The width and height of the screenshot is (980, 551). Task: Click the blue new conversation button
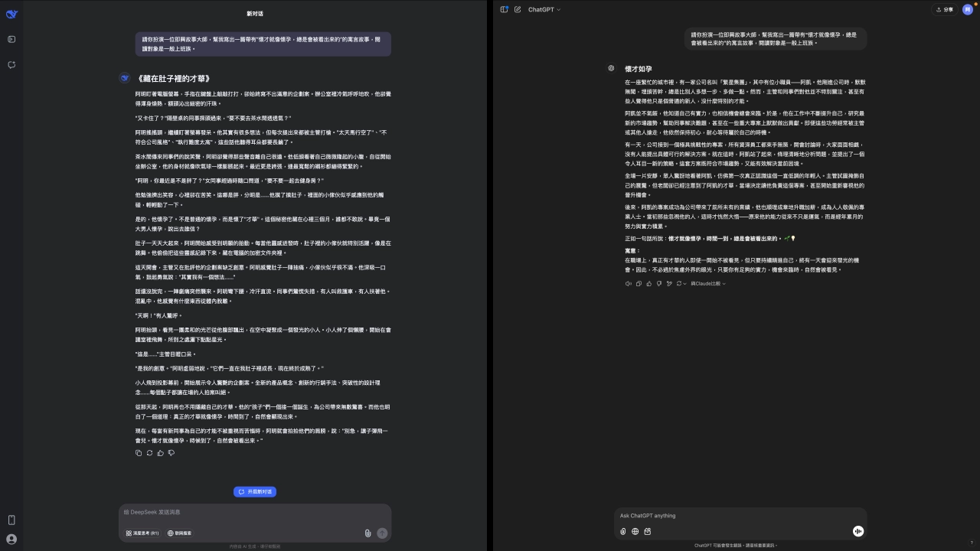click(255, 492)
